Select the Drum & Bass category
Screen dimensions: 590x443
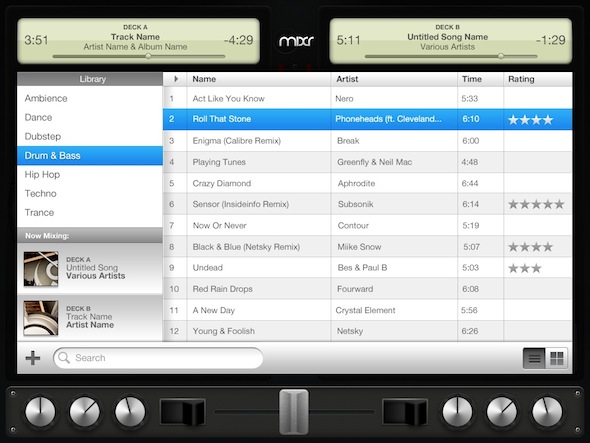(x=90, y=155)
